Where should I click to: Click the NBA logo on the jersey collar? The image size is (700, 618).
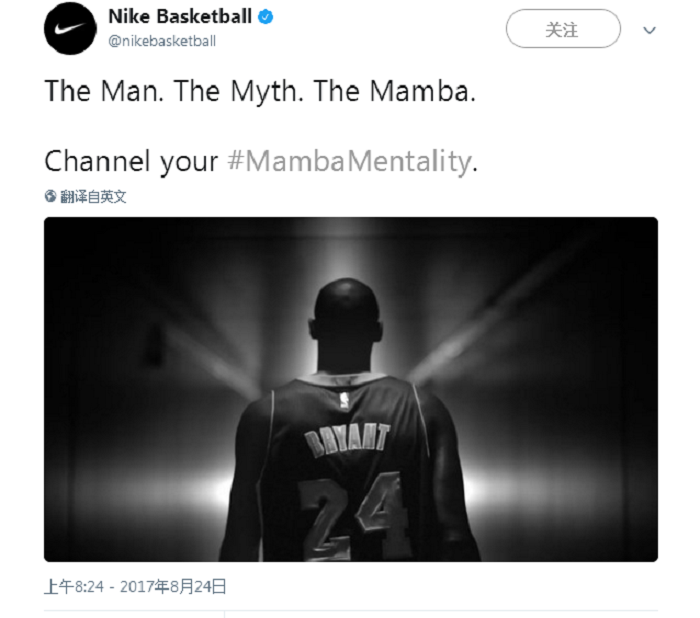tap(344, 400)
